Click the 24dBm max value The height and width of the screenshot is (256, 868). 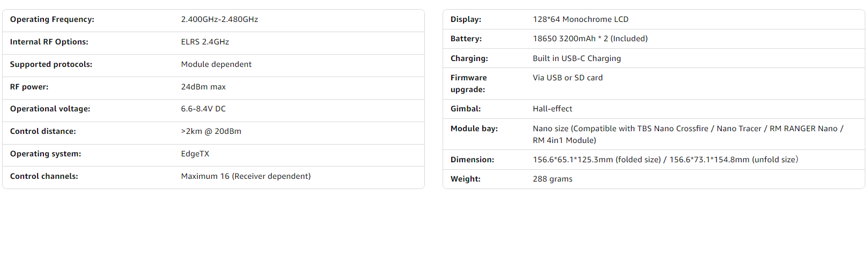203,87
